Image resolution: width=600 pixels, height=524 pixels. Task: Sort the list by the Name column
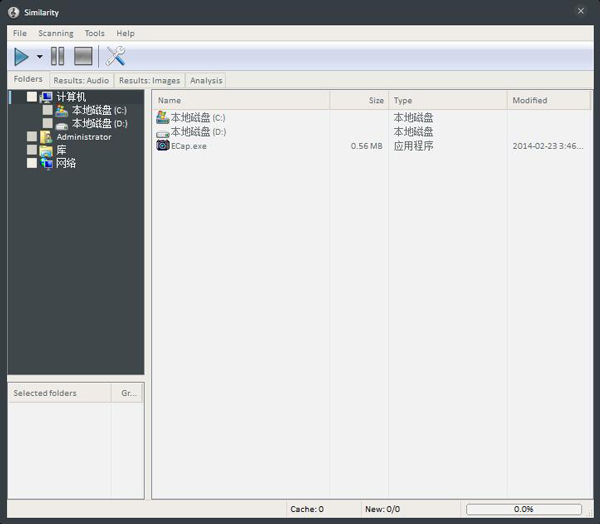point(241,100)
